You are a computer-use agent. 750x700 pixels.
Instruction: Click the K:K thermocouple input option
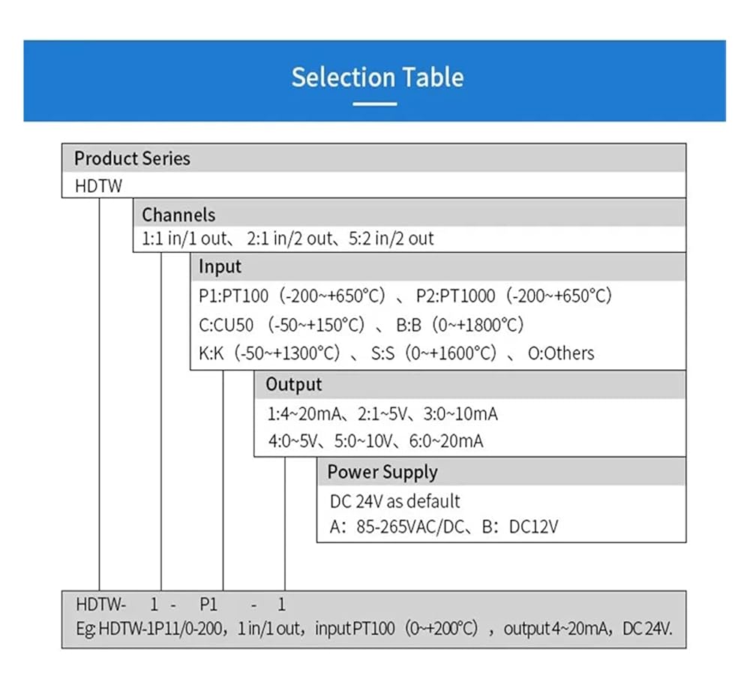(x=269, y=353)
